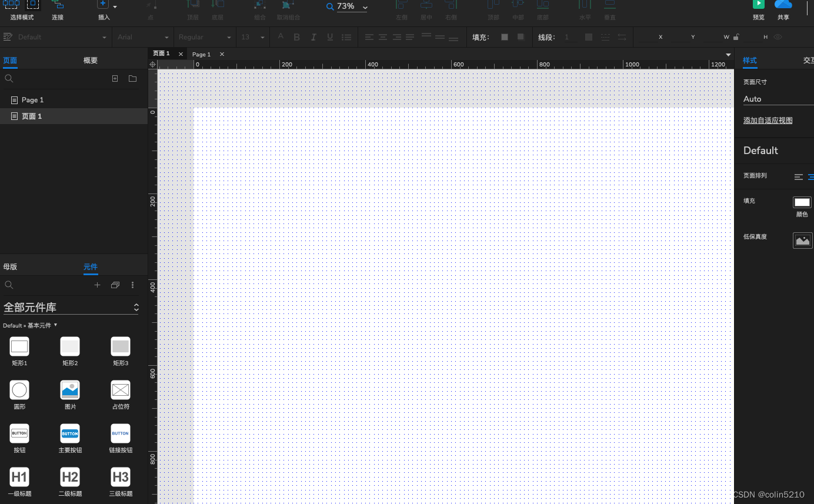
Task: Toggle the widget visibility eye icon
Action: tap(778, 37)
